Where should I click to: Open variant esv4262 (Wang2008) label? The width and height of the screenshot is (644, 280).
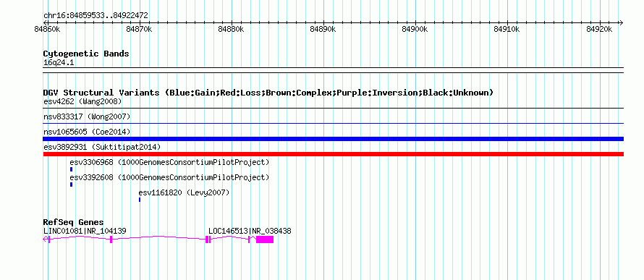(x=82, y=101)
